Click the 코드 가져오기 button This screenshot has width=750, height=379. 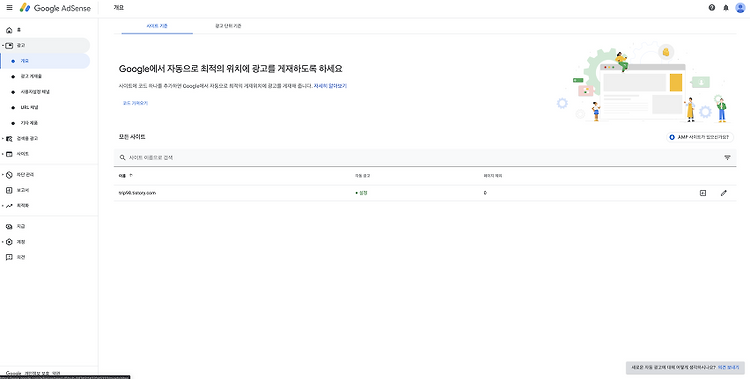pos(135,103)
